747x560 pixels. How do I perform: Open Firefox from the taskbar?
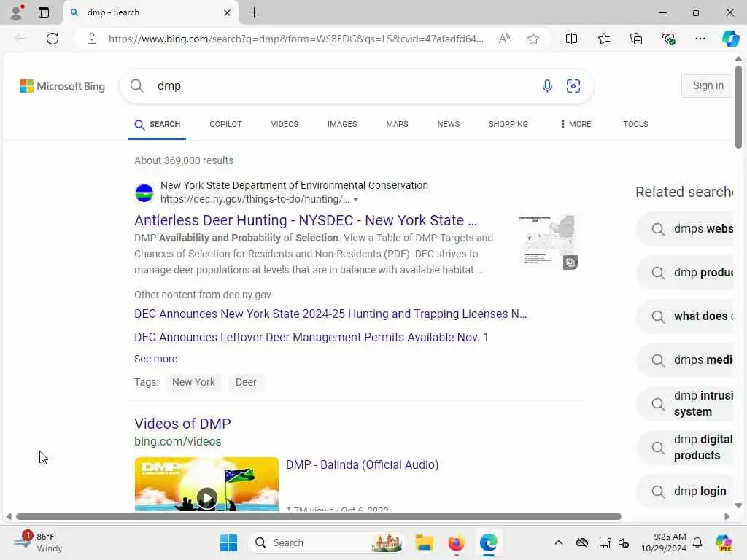tap(457, 542)
